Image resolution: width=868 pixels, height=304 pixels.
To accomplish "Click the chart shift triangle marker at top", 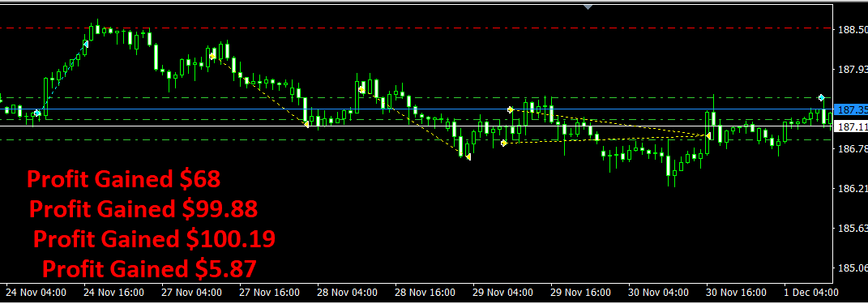I will (x=588, y=7).
